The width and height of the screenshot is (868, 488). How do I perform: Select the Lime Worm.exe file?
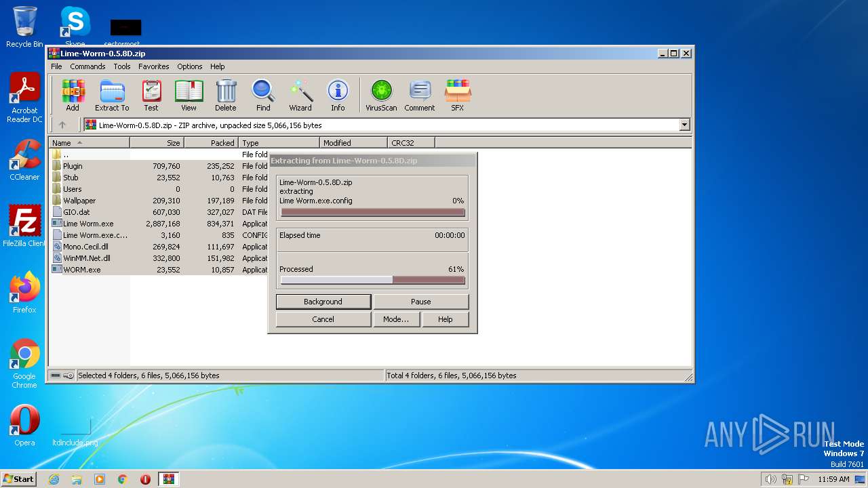coord(159,224)
